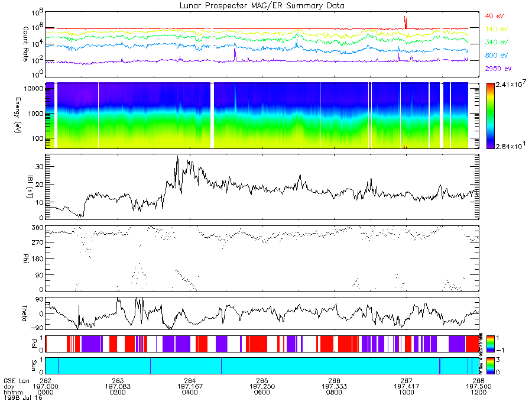
Task: Click the plot title 'Lunar Prospector MAG/ER Summary Data'
Action: 262,5
